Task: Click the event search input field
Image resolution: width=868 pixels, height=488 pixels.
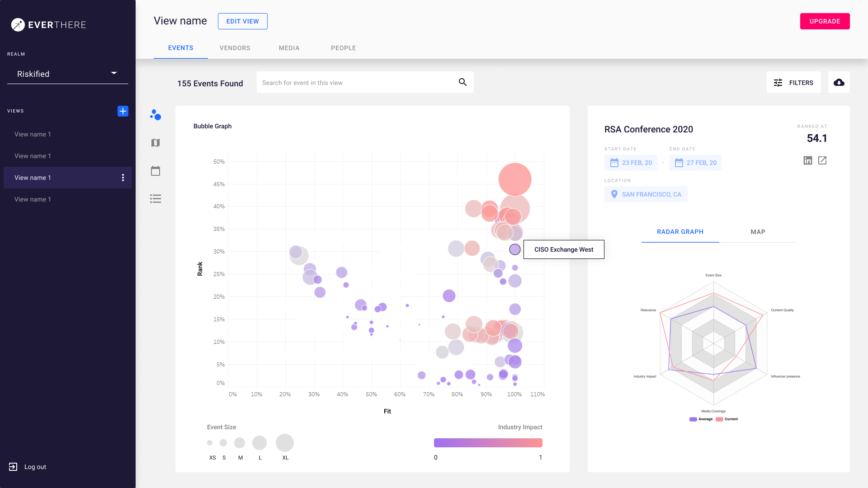Action: point(357,83)
